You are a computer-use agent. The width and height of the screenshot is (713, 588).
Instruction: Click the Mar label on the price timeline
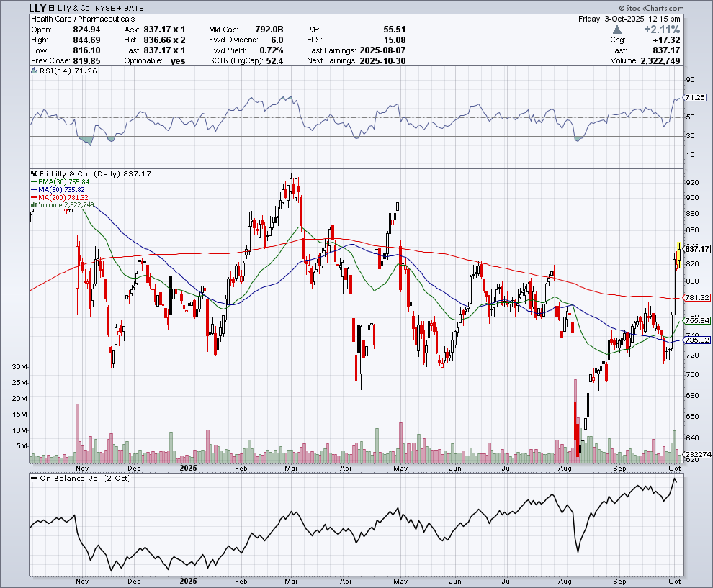click(x=292, y=467)
